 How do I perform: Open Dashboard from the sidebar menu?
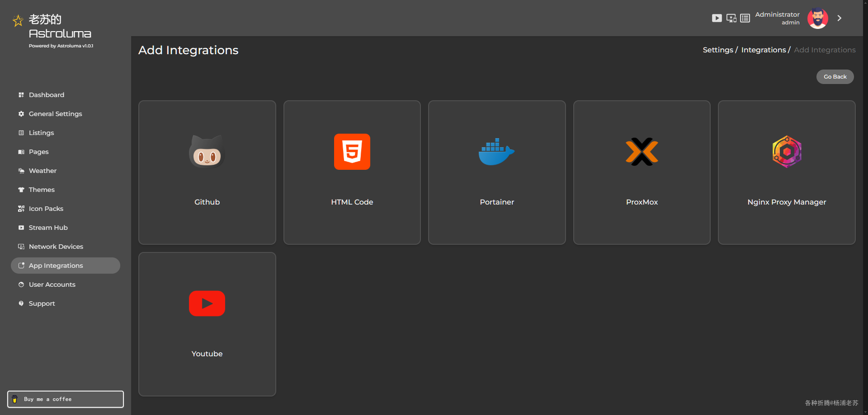click(x=66, y=95)
